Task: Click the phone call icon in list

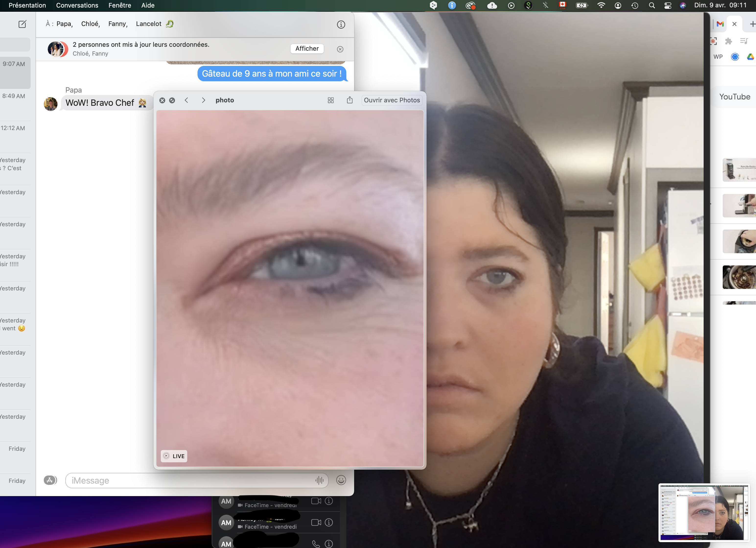Action: pos(316,544)
